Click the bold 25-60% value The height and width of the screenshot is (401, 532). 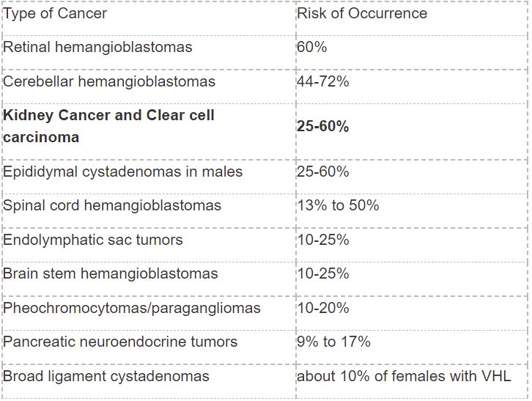click(322, 126)
